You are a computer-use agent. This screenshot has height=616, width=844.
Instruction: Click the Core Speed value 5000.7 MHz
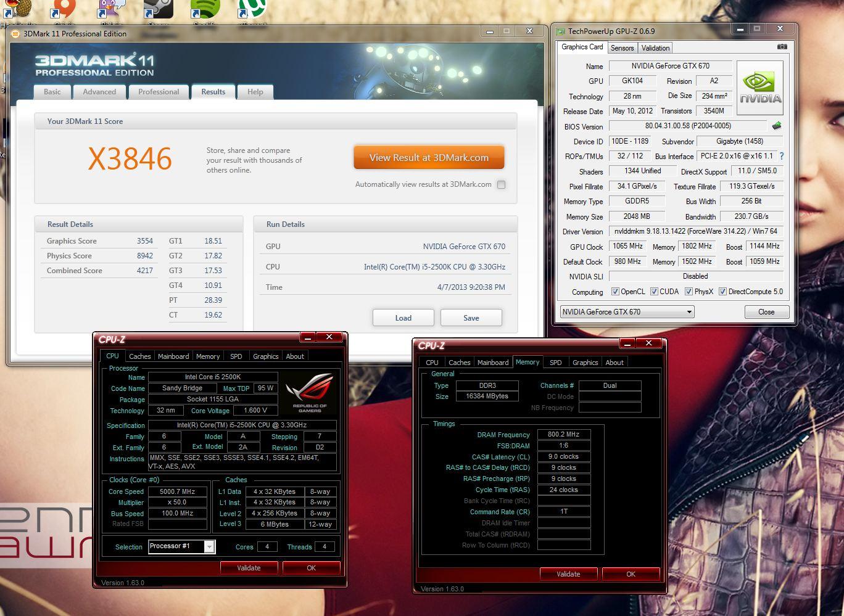(177, 491)
